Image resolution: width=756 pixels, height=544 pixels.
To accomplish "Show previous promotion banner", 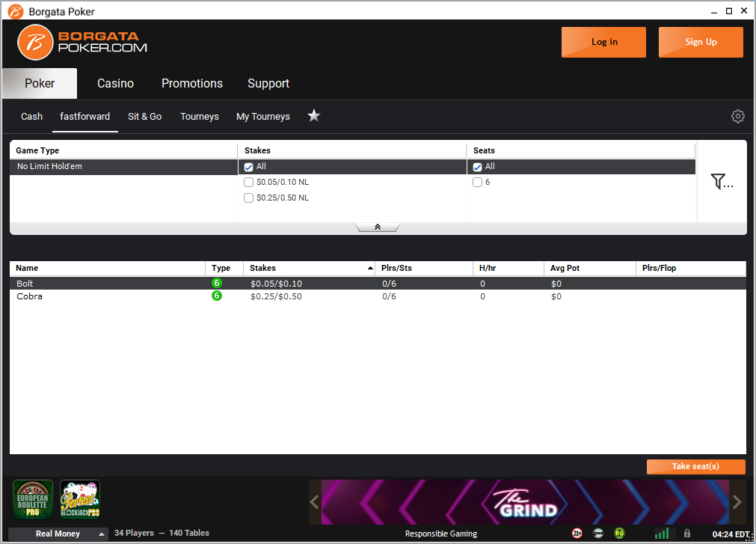I will (x=314, y=502).
